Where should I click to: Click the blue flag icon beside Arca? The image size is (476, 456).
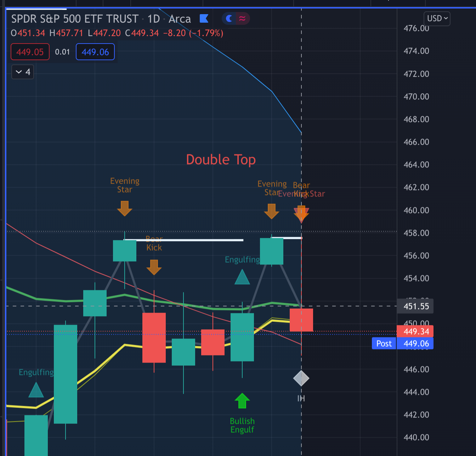(x=204, y=18)
